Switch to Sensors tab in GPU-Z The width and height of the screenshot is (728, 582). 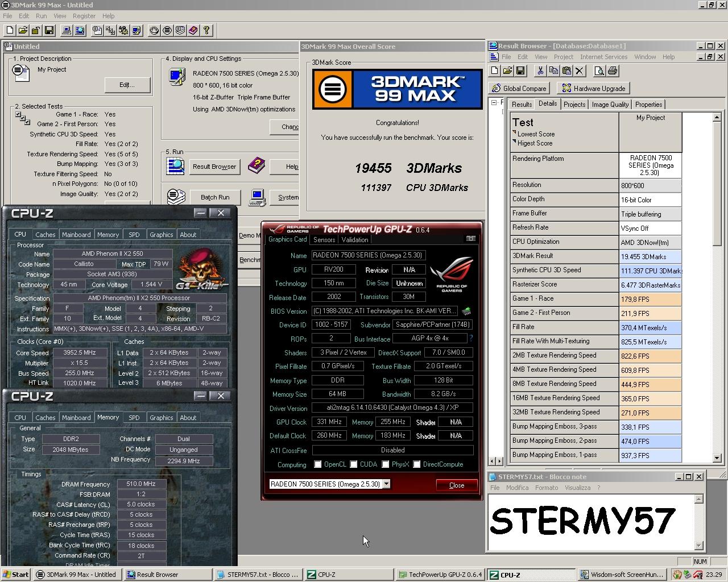324,239
